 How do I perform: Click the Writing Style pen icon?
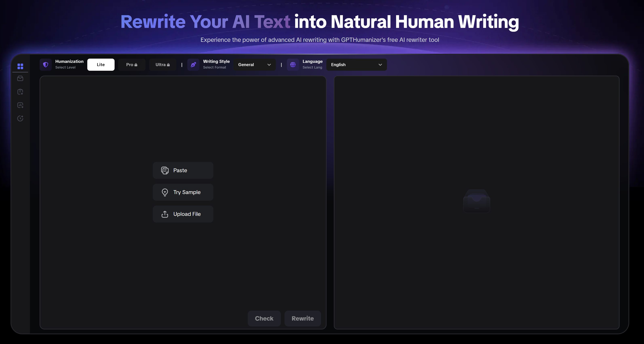coord(193,65)
